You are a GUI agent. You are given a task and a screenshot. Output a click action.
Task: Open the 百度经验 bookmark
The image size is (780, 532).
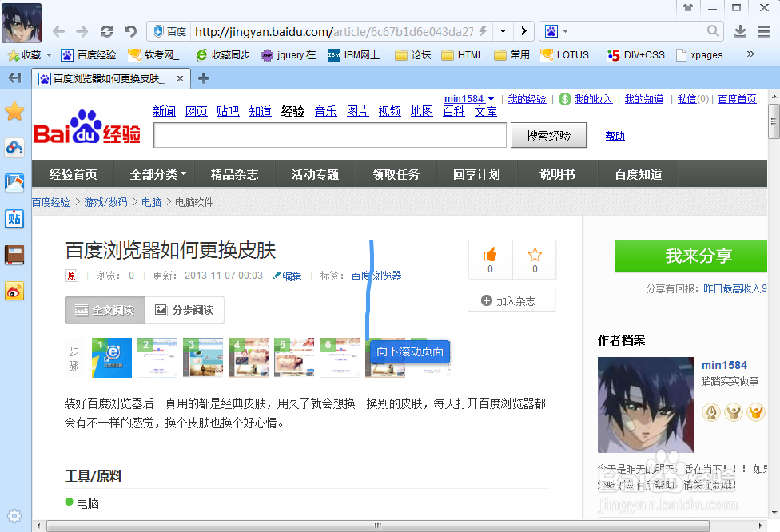click(x=89, y=54)
